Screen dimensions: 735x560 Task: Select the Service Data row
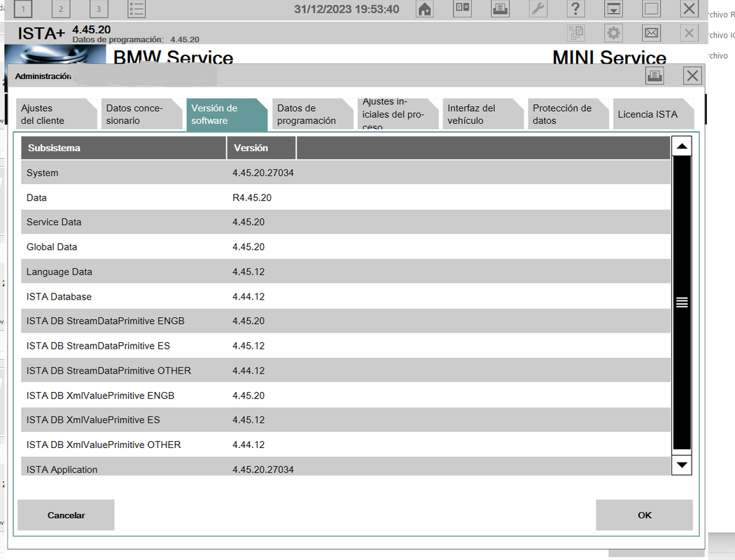coord(346,222)
